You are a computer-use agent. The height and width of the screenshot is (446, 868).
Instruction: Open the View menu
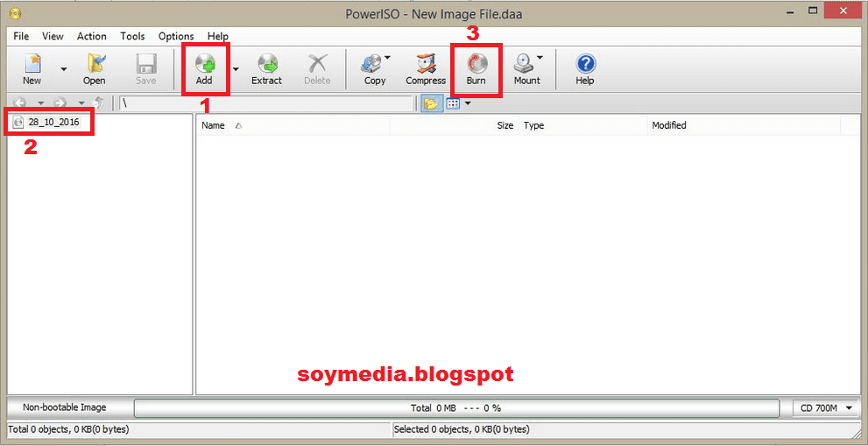[53, 36]
